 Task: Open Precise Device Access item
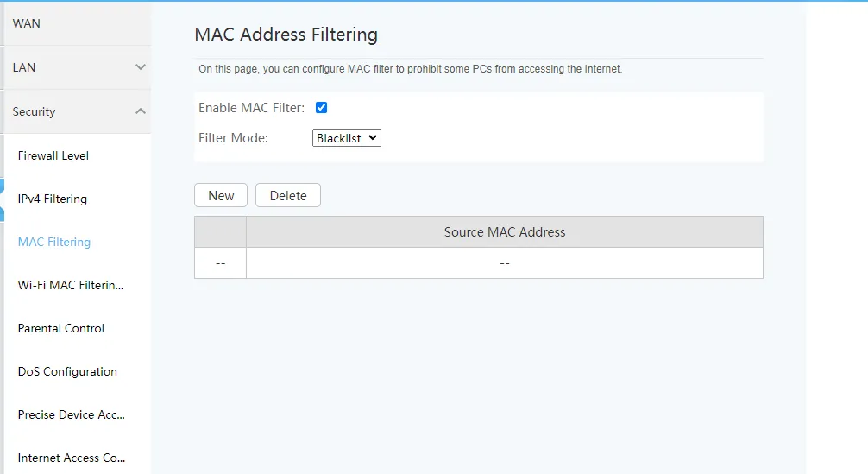(72, 414)
